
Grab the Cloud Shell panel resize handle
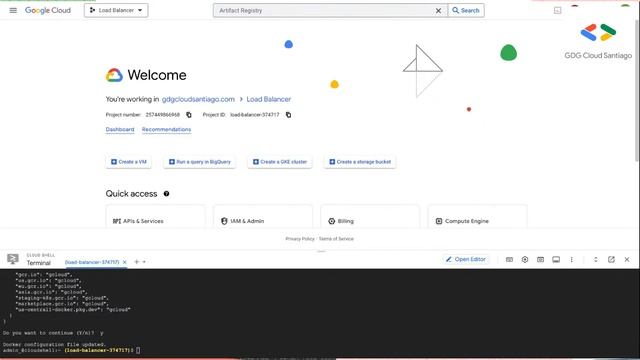click(x=321, y=251)
